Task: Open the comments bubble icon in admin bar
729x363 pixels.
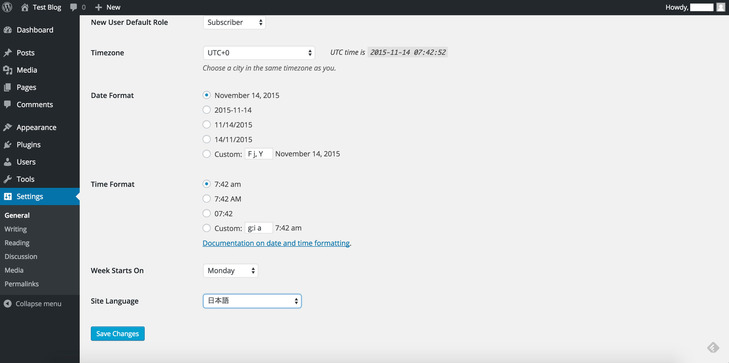Action: pos(73,7)
